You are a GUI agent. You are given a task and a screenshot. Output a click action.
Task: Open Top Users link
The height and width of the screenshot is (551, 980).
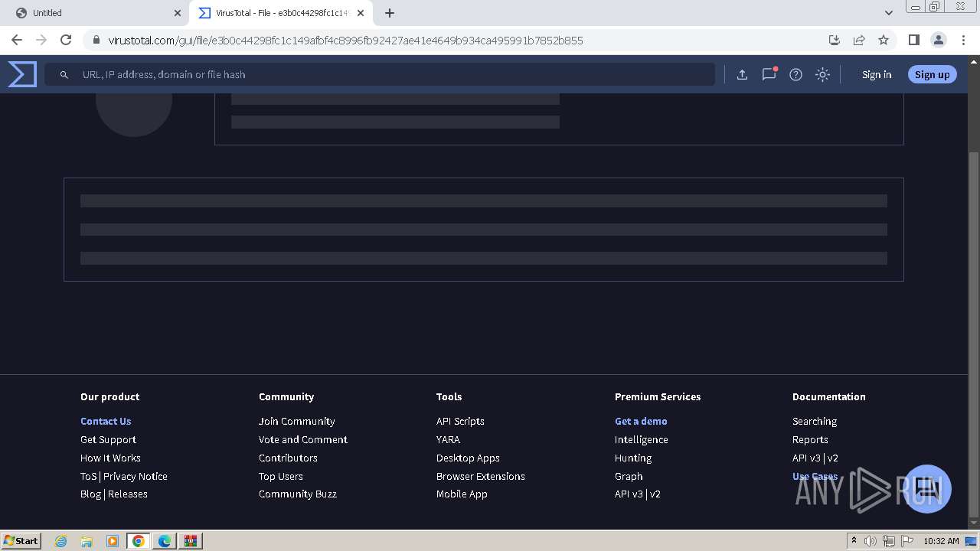(x=281, y=476)
